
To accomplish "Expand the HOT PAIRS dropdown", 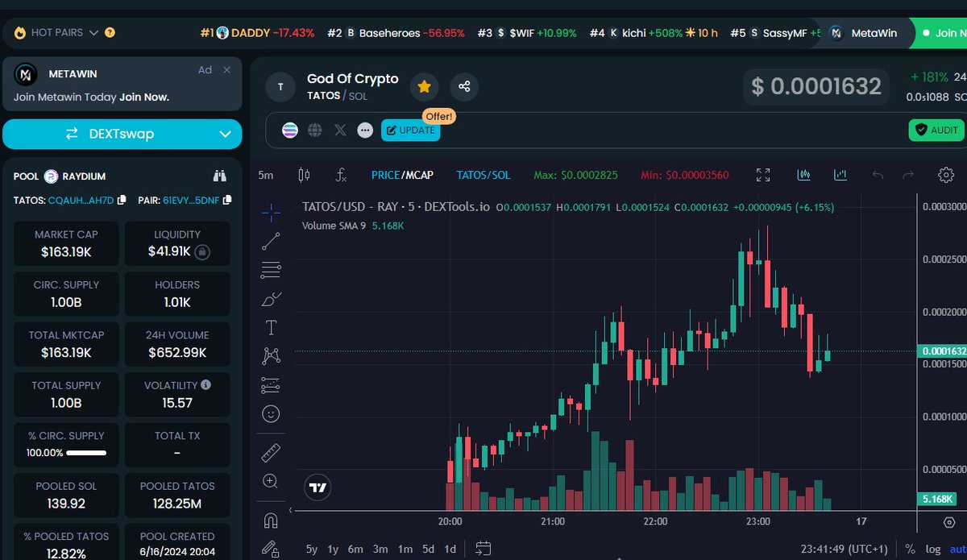I will click(93, 33).
